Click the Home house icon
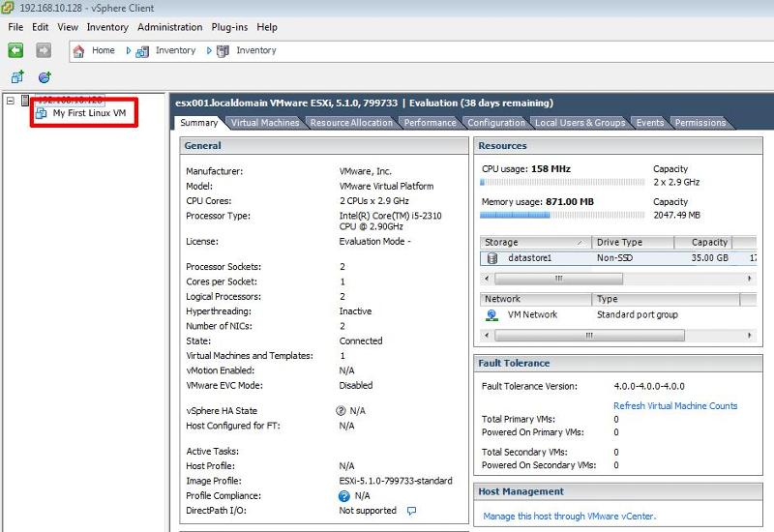Viewport: 774px width, 532px height. [x=78, y=51]
